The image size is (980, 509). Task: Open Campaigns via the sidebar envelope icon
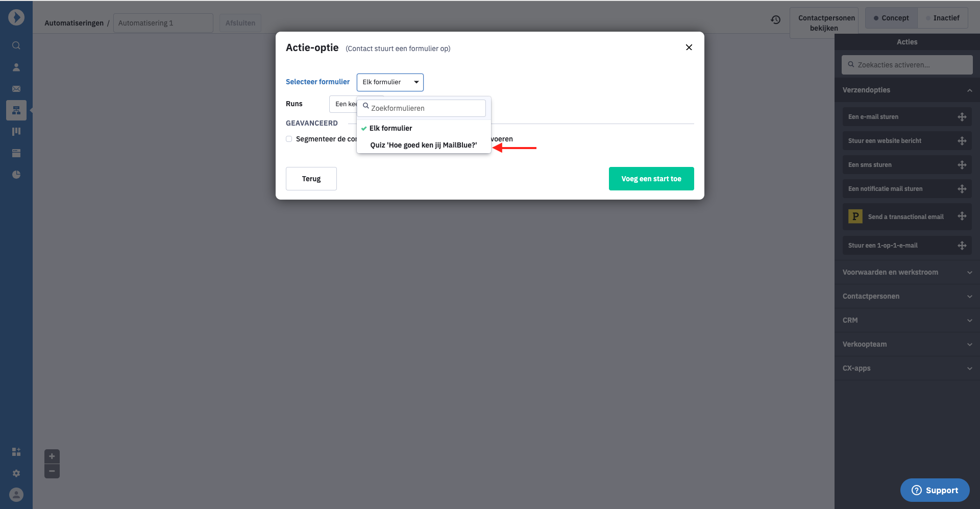pos(16,89)
